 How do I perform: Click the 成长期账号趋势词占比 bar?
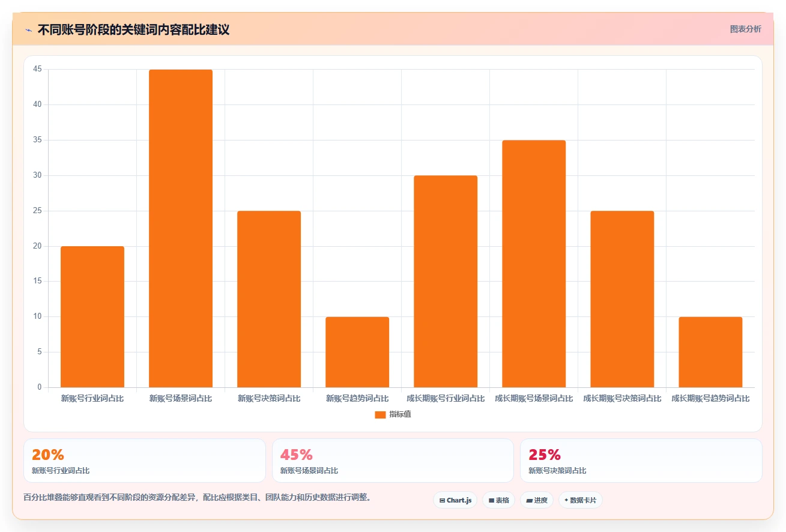710,352
